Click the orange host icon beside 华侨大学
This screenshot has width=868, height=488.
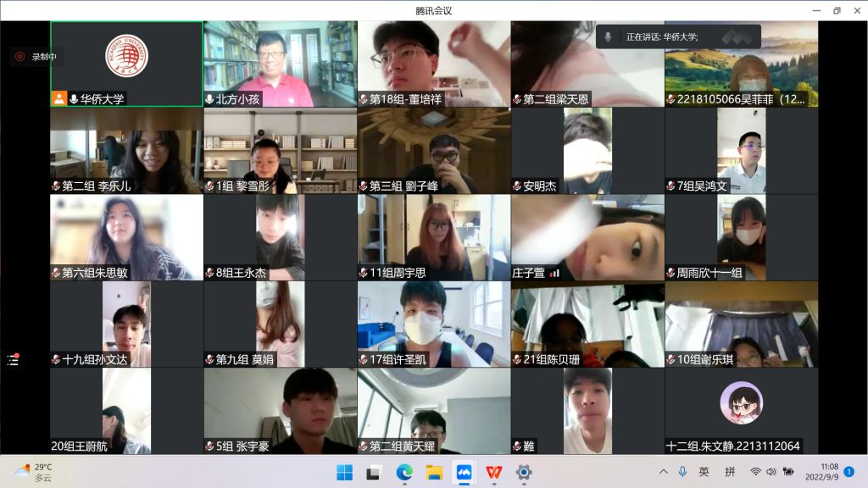click(x=59, y=99)
